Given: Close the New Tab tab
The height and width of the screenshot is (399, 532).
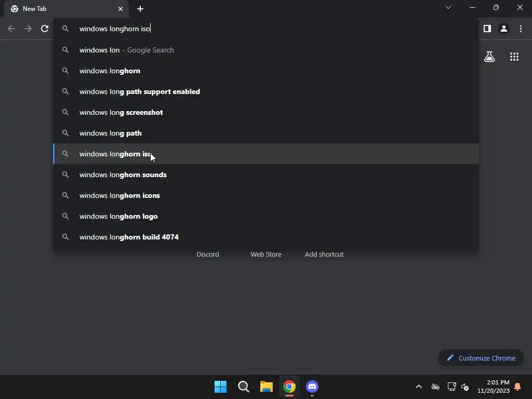Looking at the screenshot, I should pyautogui.click(x=121, y=9).
